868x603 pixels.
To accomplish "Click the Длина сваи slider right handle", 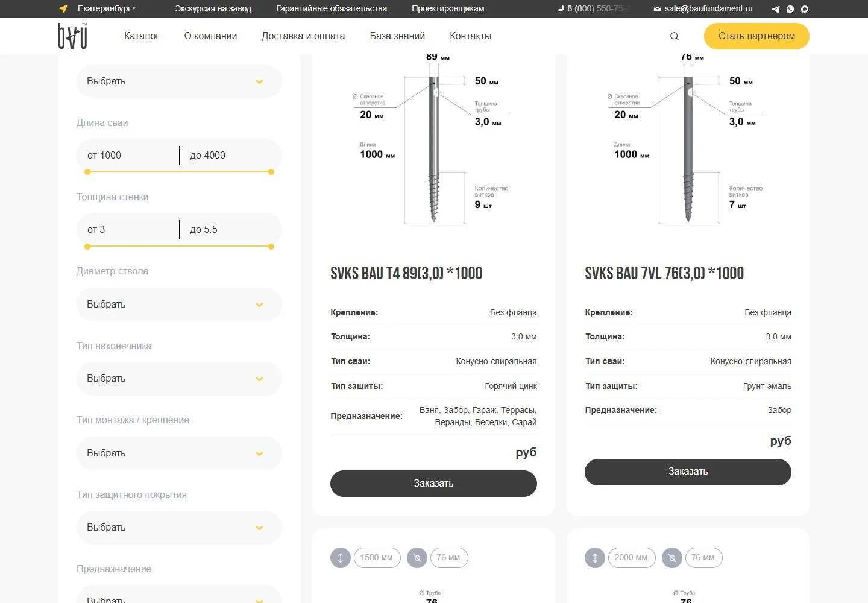I will pos(271,172).
